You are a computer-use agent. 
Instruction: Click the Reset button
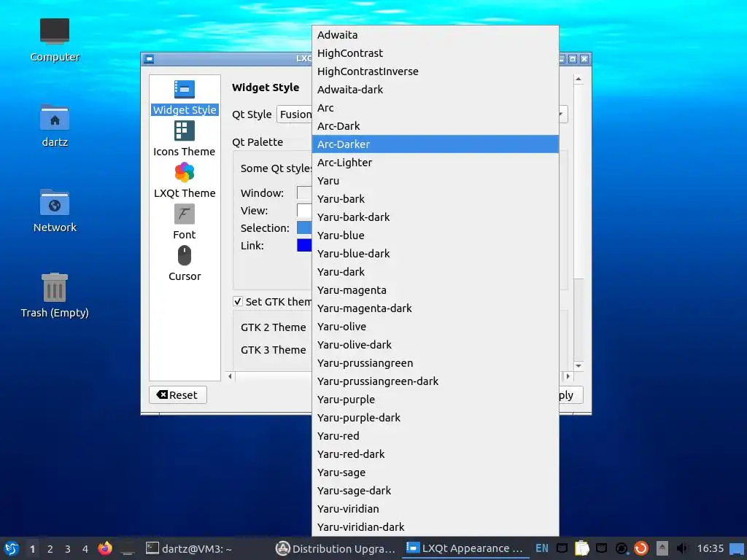point(178,394)
